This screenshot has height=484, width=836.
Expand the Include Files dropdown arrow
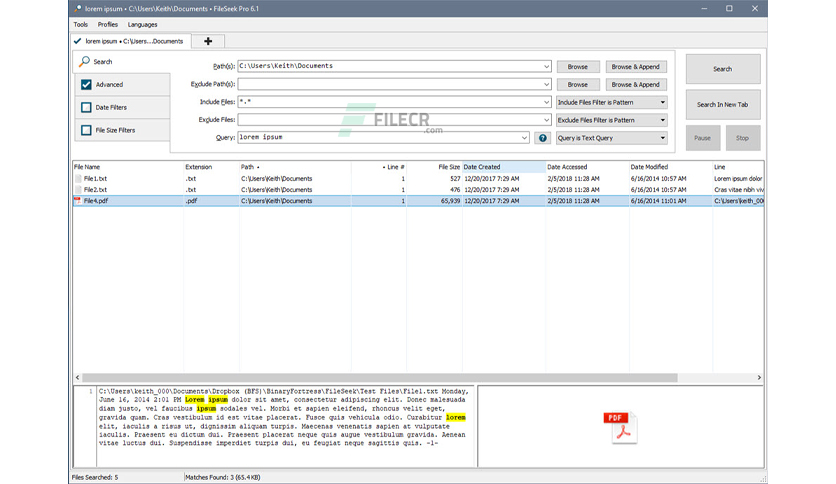point(546,102)
